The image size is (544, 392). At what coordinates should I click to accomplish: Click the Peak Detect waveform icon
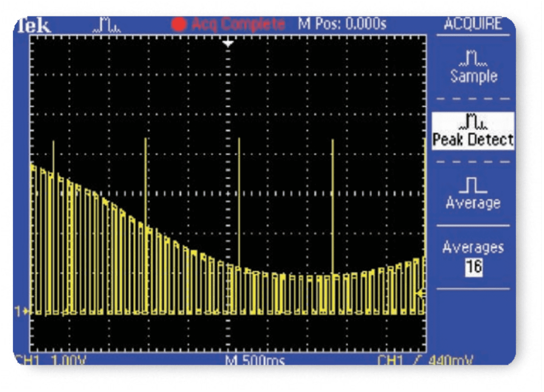[473, 123]
